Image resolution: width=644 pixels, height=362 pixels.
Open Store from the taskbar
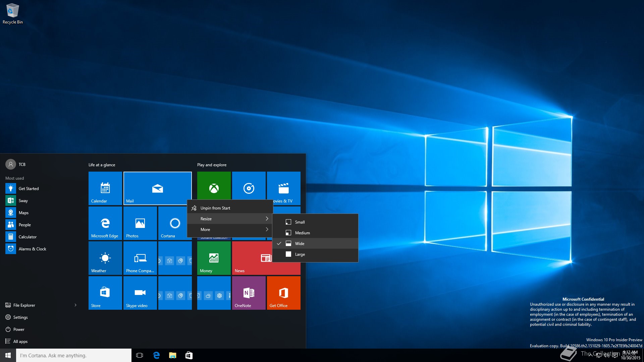click(x=189, y=355)
